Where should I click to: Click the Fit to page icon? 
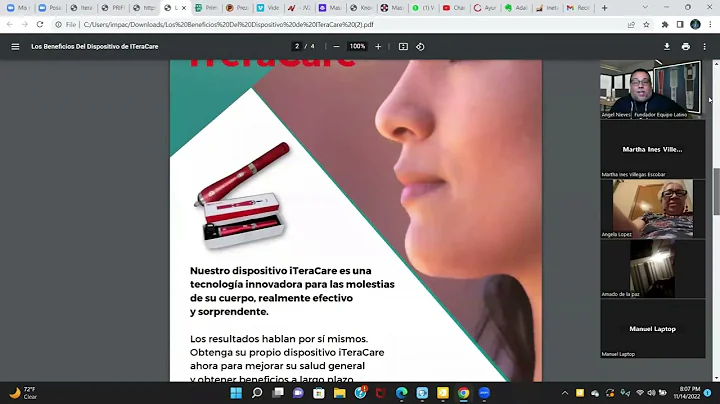pos(403,46)
